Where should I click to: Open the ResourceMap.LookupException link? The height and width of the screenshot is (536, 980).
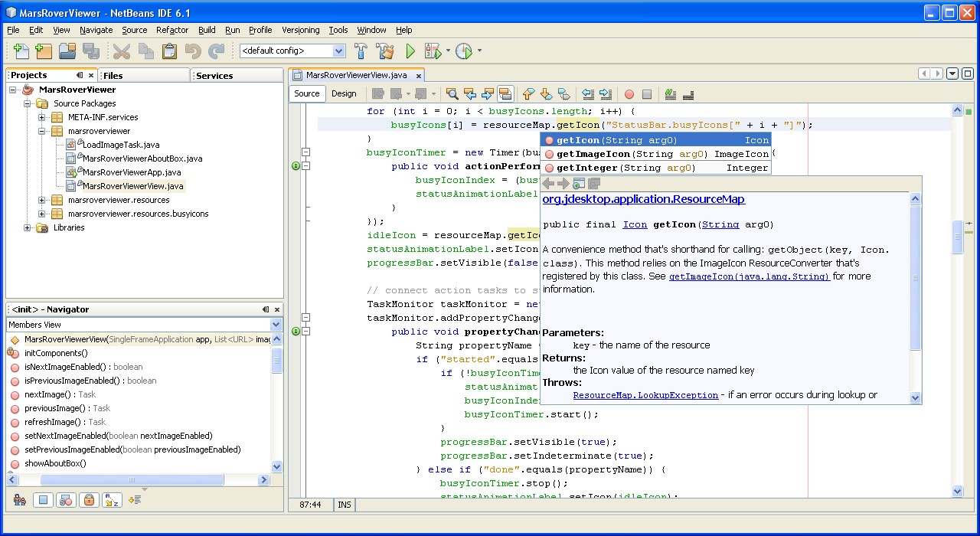point(645,395)
